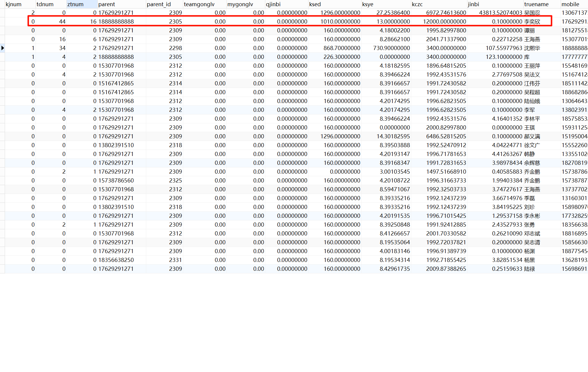Click truename cell 邓志斌

pos(532,233)
